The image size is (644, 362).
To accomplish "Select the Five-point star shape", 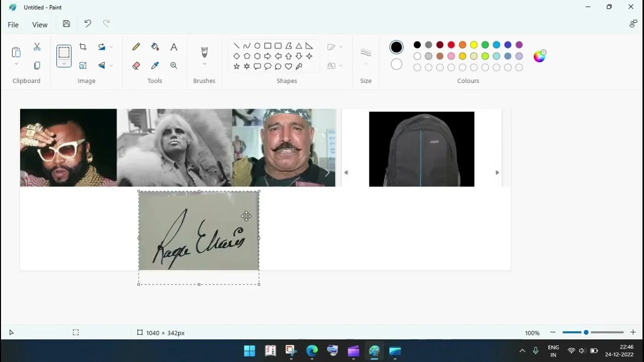I will (x=236, y=66).
